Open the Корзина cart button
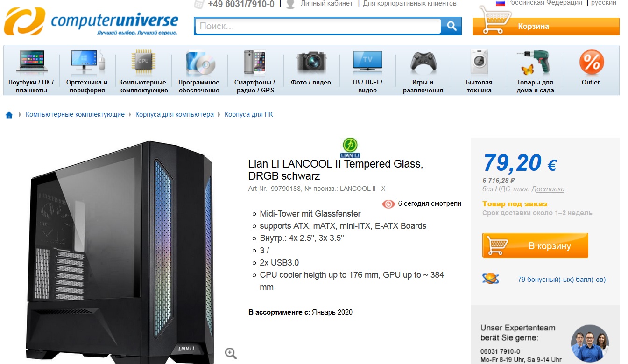 (x=546, y=26)
